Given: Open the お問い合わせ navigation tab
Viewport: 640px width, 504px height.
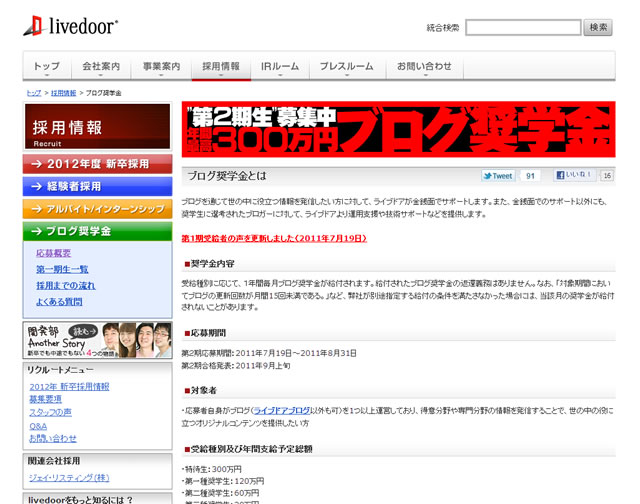Looking at the screenshot, I should pos(424,67).
